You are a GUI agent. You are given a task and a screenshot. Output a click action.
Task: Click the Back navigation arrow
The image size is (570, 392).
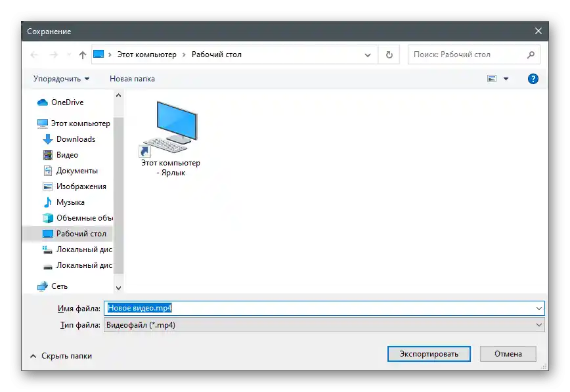coord(35,55)
